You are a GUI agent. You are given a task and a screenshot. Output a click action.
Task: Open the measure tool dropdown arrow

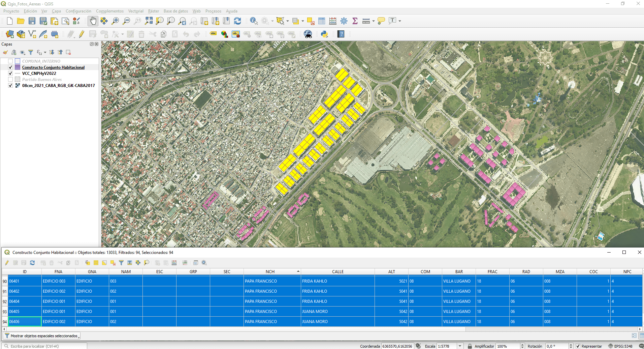[374, 21]
